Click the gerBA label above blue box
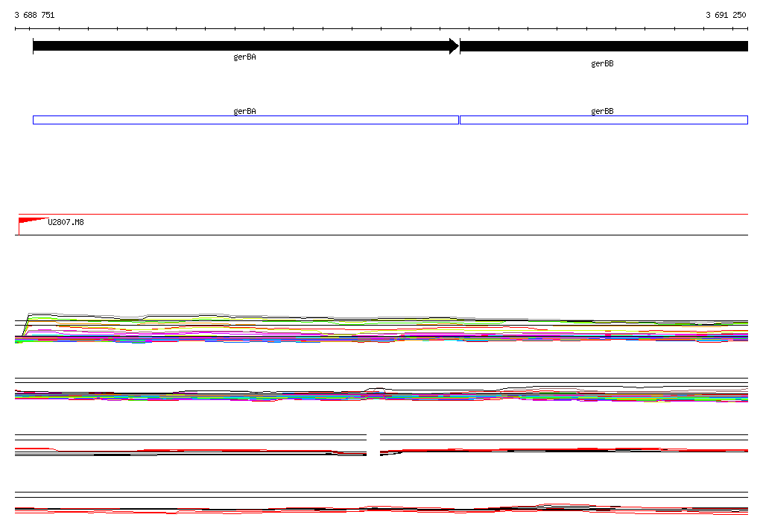 pyautogui.click(x=244, y=112)
